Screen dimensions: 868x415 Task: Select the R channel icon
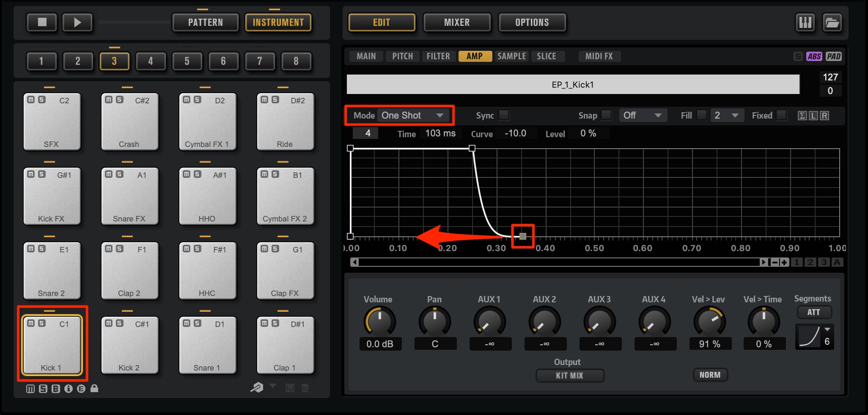[824, 116]
